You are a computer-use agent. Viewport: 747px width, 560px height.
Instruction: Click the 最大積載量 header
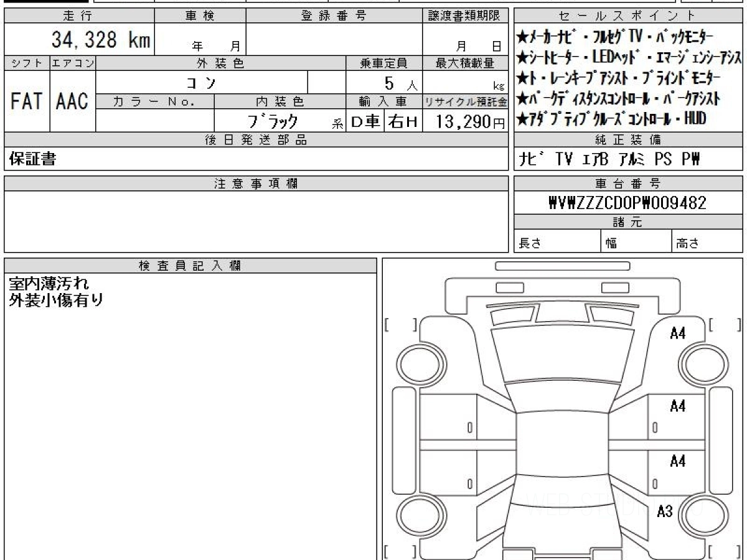coord(465,63)
